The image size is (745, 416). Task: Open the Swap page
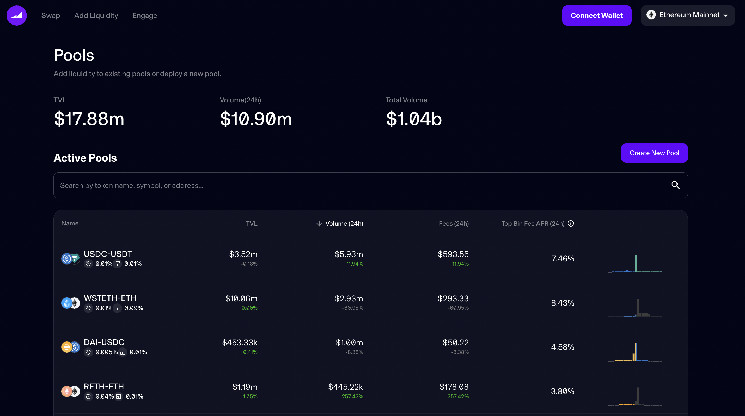click(49, 16)
